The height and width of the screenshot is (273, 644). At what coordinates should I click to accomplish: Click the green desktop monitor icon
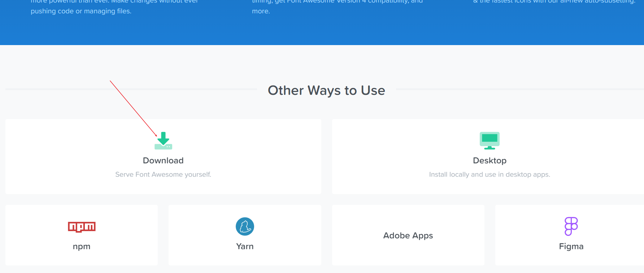pyautogui.click(x=489, y=141)
